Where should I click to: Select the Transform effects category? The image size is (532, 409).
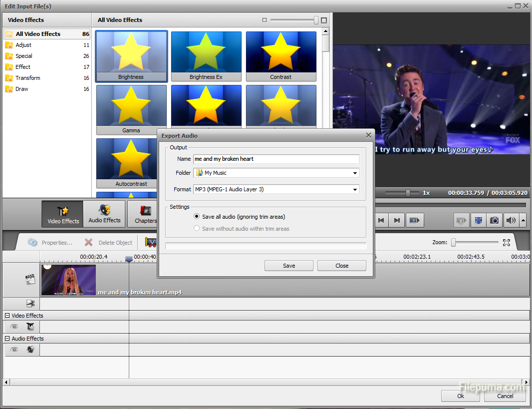[x=28, y=78]
